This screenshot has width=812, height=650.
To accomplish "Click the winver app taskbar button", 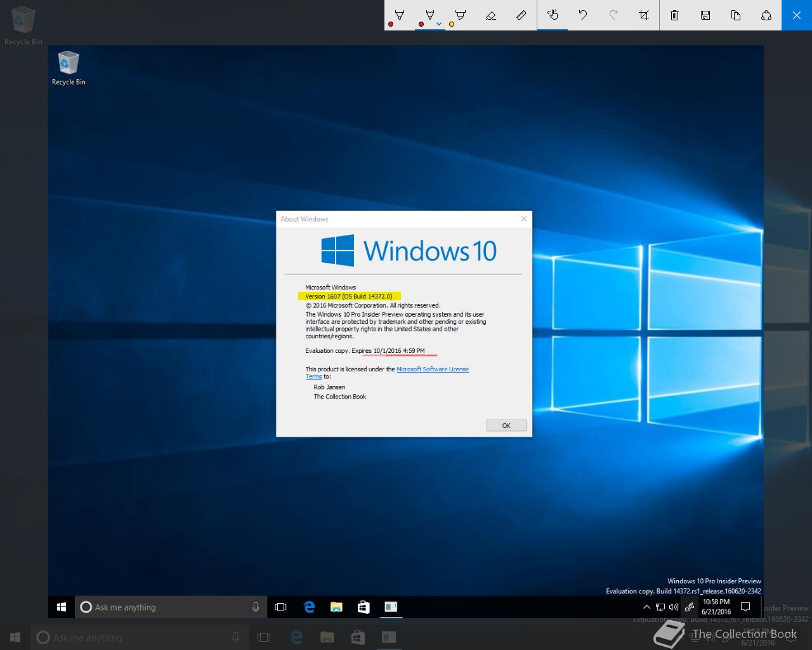I will click(391, 607).
